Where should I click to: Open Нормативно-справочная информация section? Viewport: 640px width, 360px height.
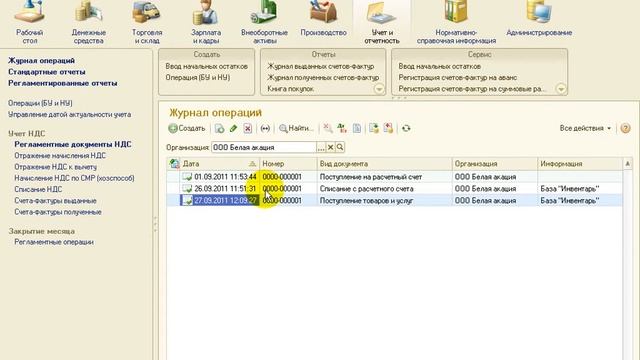tap(456, 23)
